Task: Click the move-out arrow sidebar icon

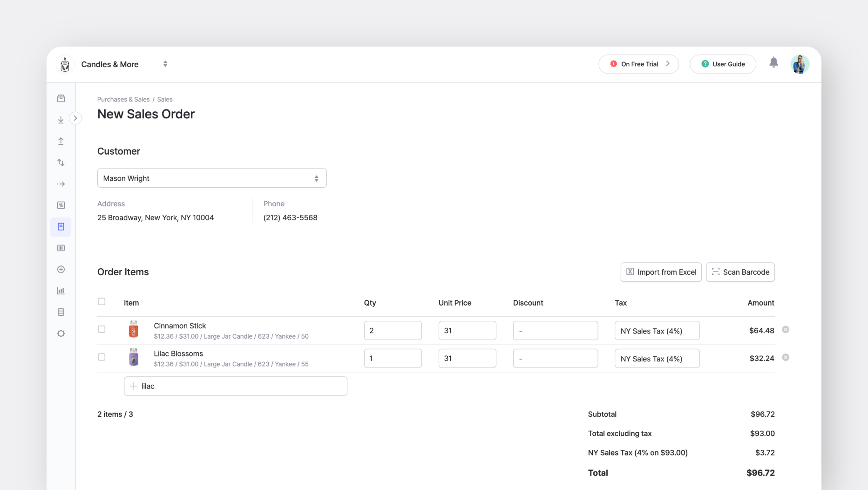Action: click(x=61, y=184)
